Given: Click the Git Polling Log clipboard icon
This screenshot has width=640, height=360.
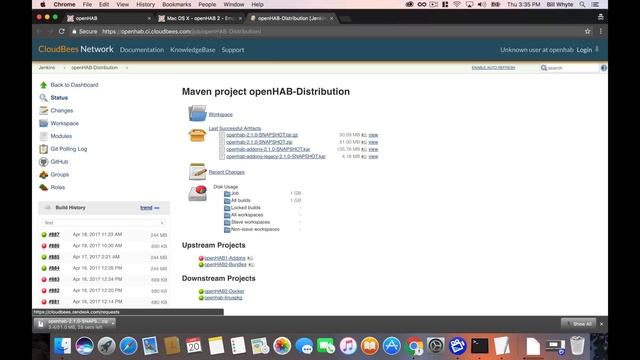Looking at the screenshot, I should (x=44, y=149).
